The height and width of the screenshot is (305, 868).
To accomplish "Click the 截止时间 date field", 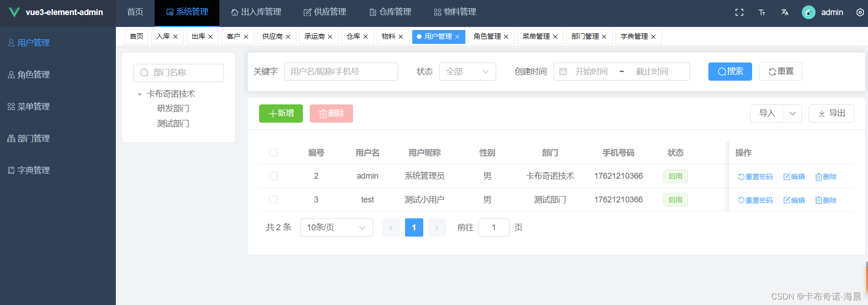I will [x=652, y=72].
